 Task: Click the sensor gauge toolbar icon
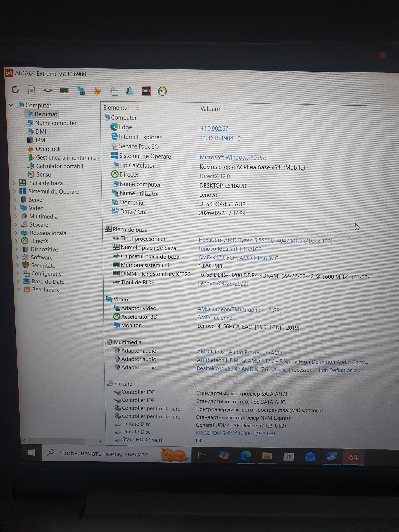point(162,91)
